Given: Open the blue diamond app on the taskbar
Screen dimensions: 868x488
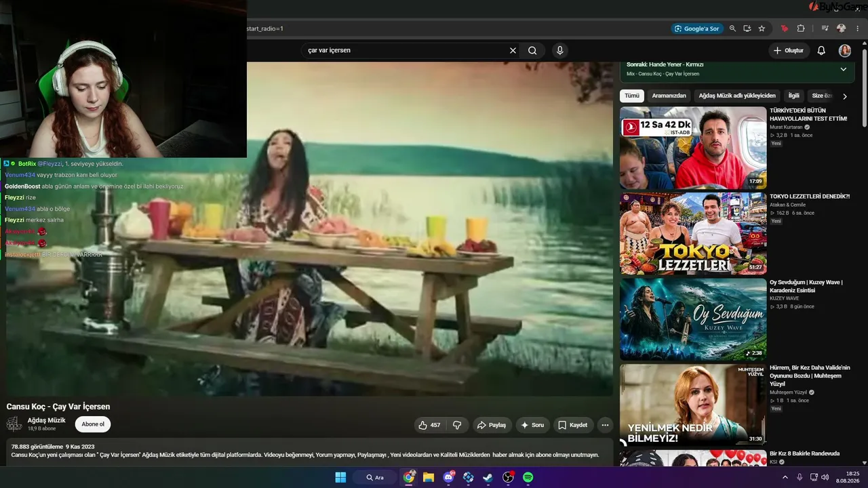Looking at the screenshot, I should [x=468, y=477].
